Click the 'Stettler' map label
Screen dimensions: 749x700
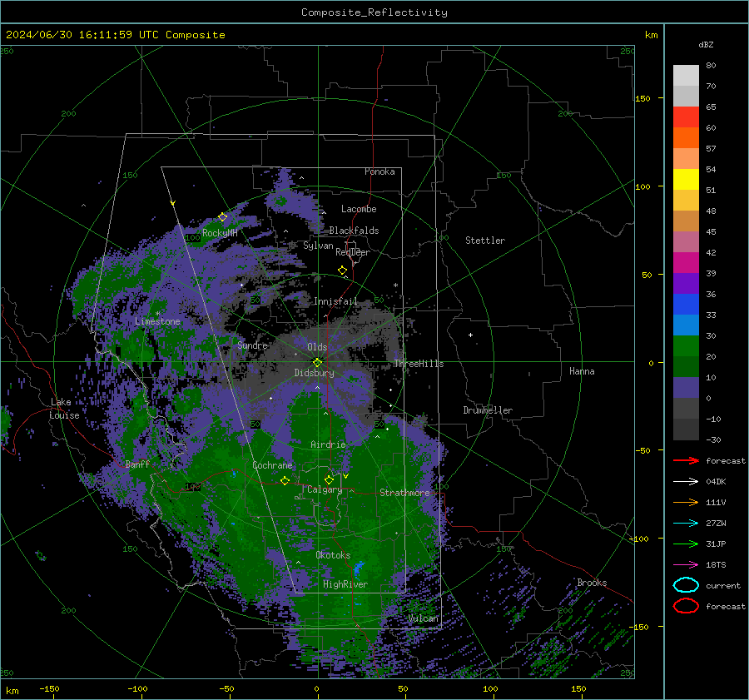(x=485, y=241)
